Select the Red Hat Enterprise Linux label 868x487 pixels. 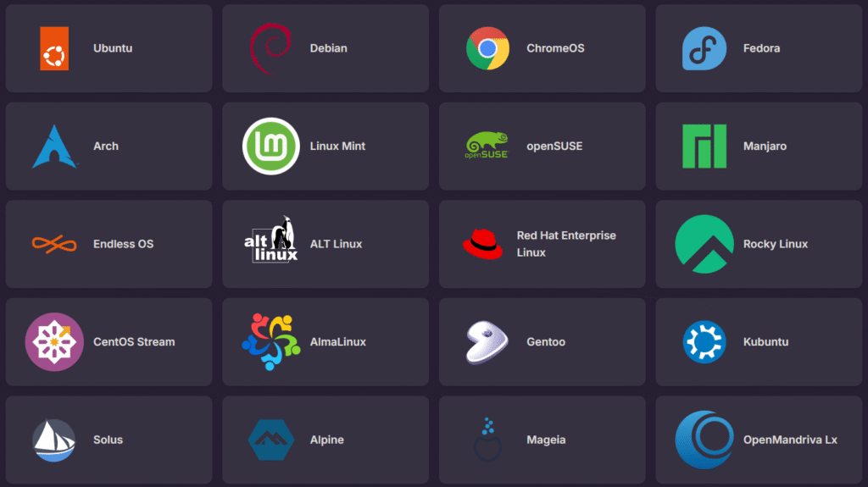(x=566, y=244)
